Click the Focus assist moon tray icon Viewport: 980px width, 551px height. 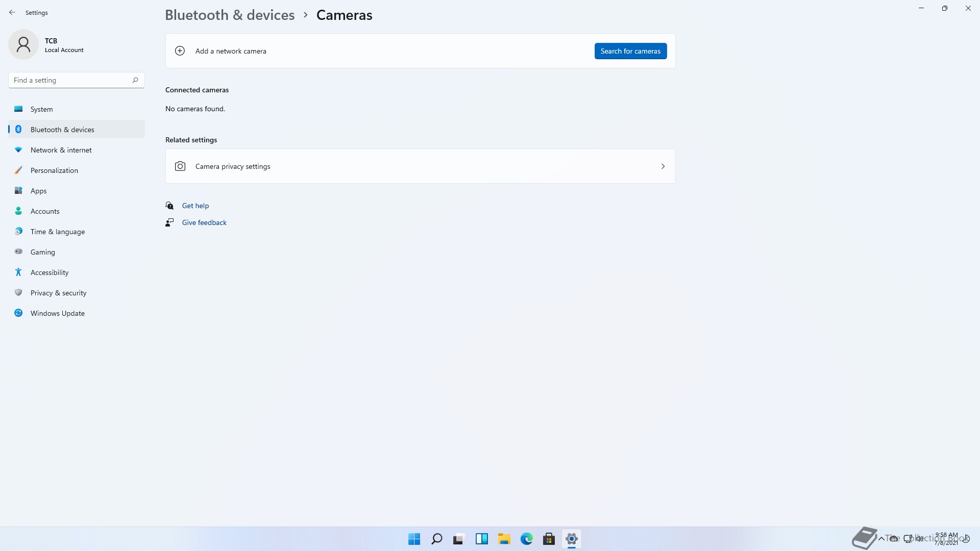tap(966, 539)
